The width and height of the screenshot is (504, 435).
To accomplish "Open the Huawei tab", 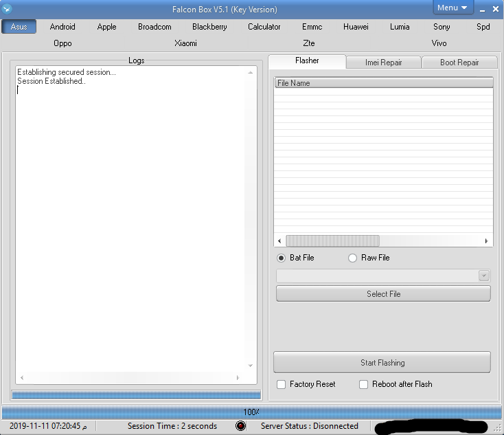I will pyautogui.click(x=356, y=27).
